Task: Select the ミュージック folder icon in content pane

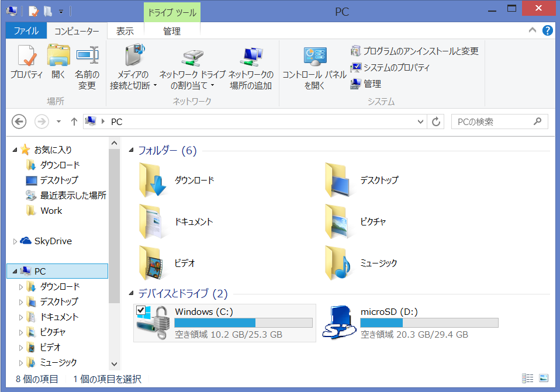Action: 337,263
